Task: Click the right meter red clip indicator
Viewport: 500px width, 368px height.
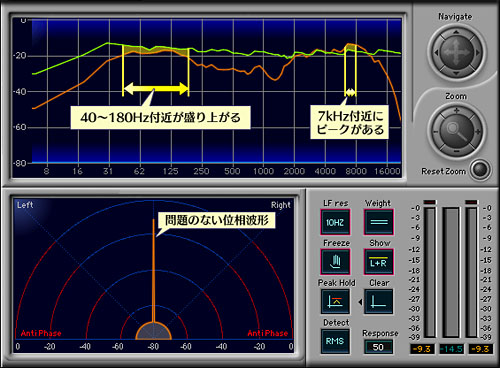Action: tap(471, 202)
